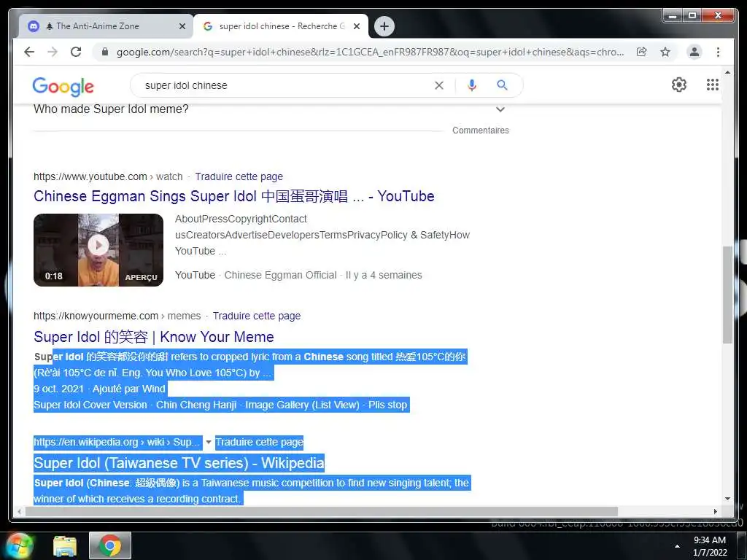Translate the Know Your Meme page
This screenshot has width=747, height=560.
coord(256,316)
